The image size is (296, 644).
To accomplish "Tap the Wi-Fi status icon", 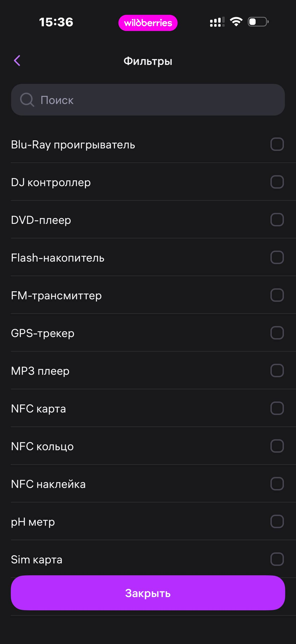I will (x=236, y=22).
